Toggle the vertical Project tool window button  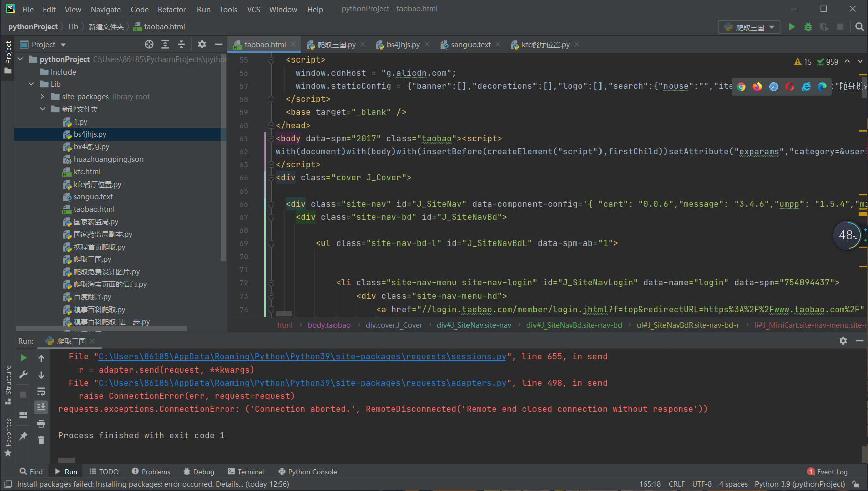(8, 57)
